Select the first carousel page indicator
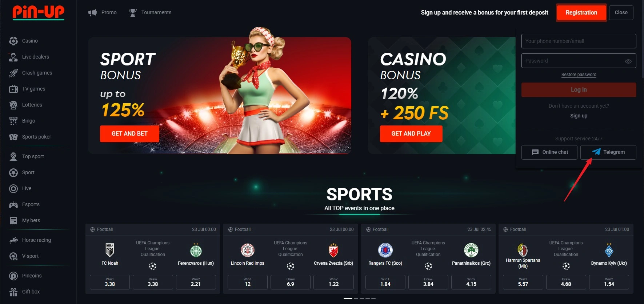Viewport: 644px width, 304px height. (x=348, y=298)
